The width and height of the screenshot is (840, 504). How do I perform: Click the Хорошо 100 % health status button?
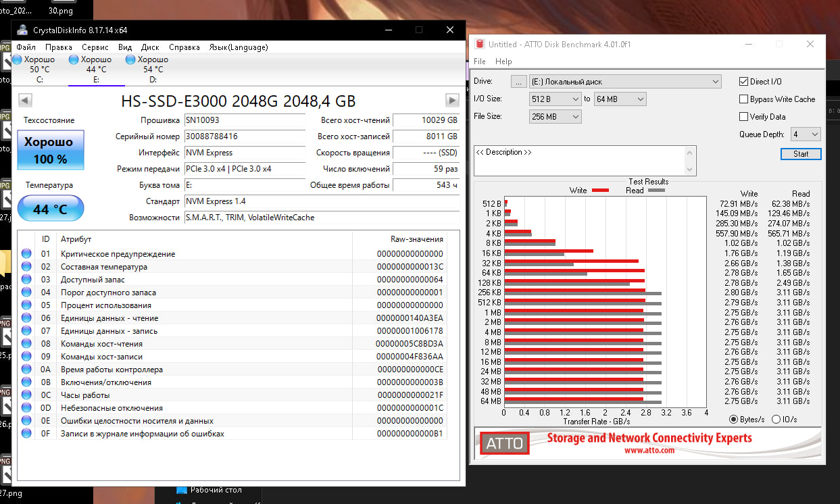click(x=51, y=150)
